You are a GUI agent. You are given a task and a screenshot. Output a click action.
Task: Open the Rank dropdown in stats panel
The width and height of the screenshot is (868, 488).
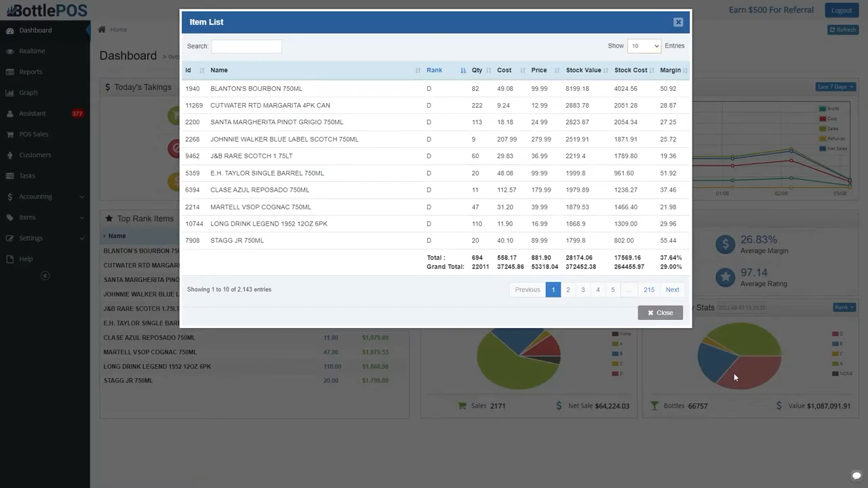844,308
